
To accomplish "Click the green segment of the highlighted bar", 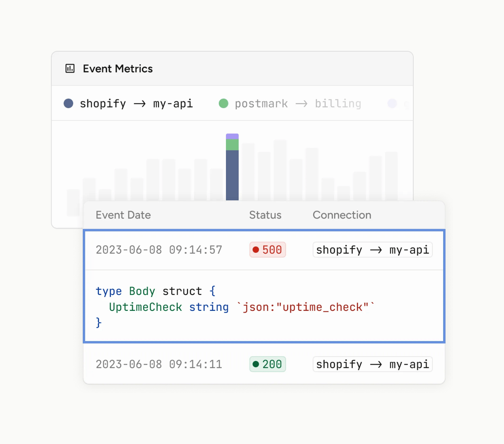I will 232,144.
